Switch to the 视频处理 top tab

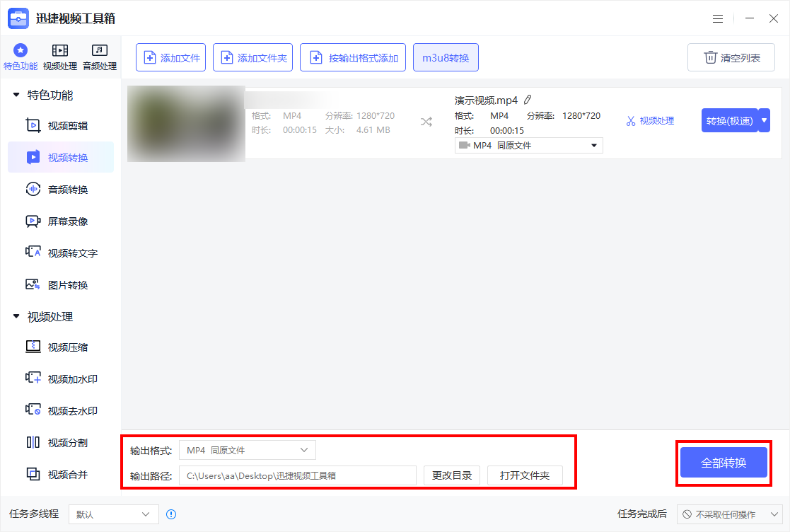point(60,57)
